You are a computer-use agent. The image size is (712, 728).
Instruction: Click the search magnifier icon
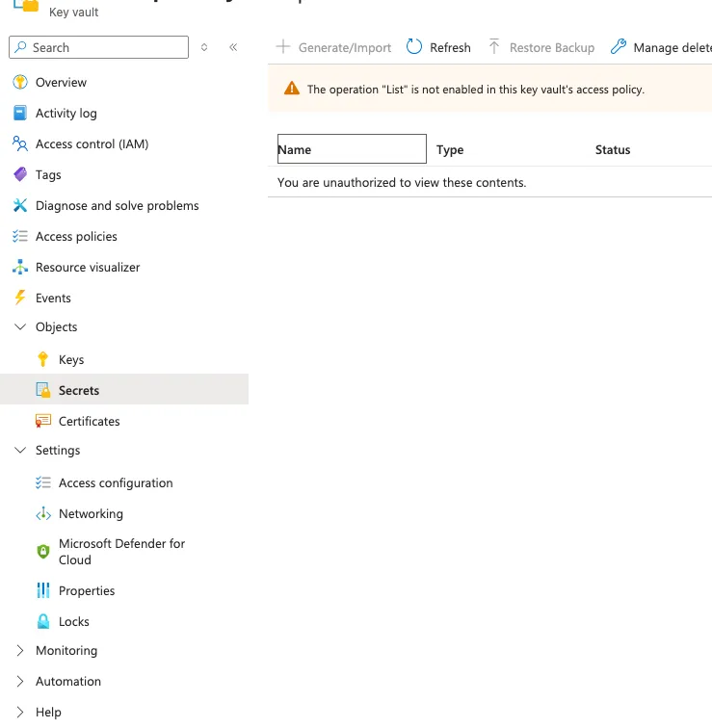click(x=20, y=47)
